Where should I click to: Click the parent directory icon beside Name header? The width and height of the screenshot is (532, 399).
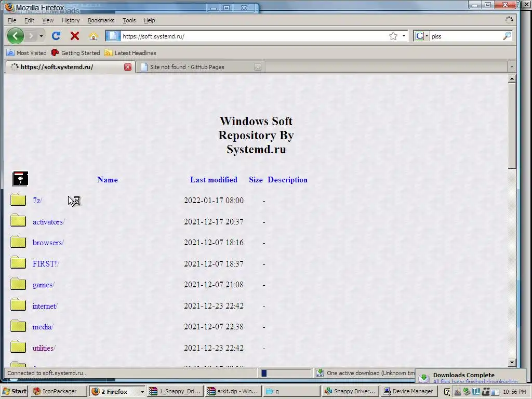[20, 179]
